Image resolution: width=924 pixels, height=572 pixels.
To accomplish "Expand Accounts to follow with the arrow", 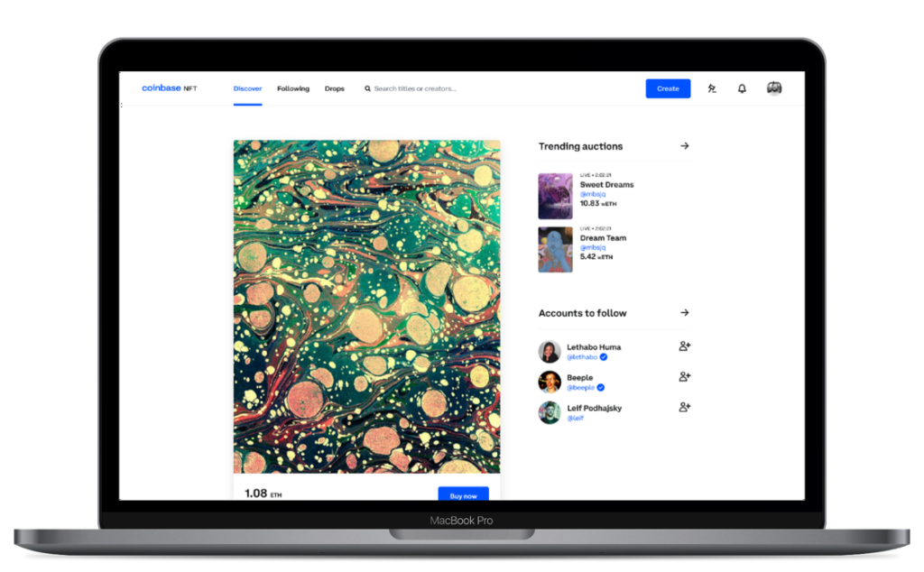I will tap(684, 313).
